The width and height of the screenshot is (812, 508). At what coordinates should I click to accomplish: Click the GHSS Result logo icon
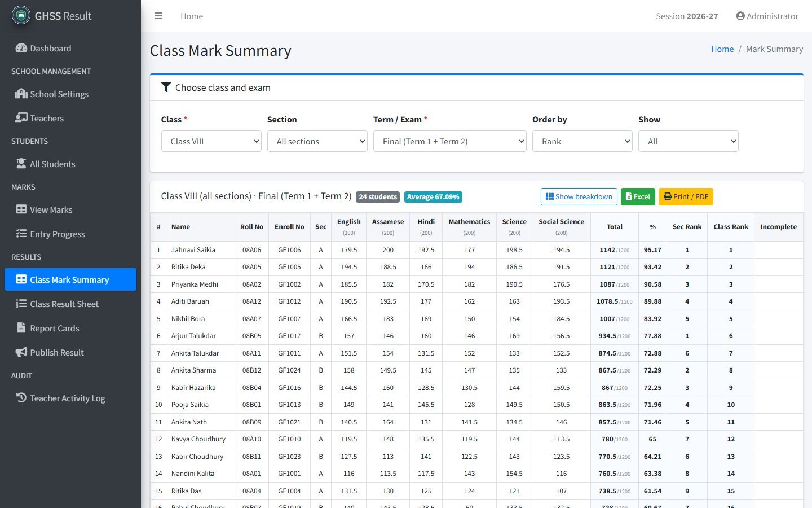21,15
